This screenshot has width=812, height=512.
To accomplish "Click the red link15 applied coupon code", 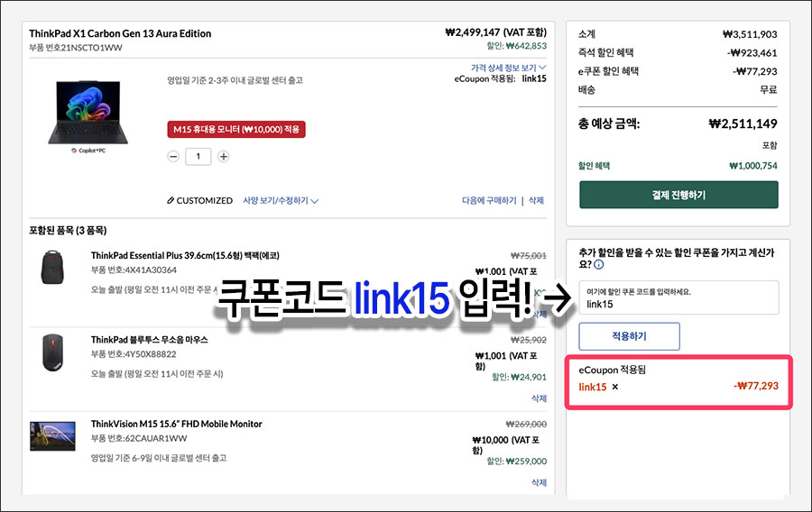I will tap(593, 387).
